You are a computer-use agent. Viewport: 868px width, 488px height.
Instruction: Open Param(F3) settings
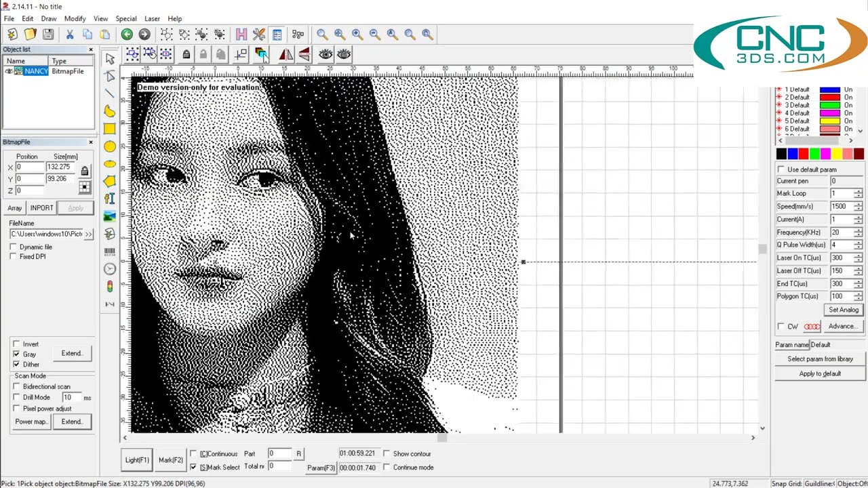point(321,468)
